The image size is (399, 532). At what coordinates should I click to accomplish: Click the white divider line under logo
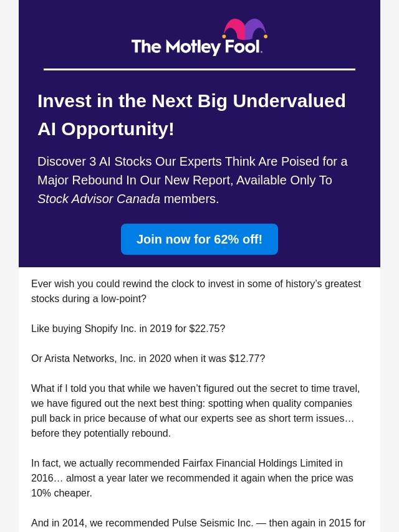[x=199, y=69]
